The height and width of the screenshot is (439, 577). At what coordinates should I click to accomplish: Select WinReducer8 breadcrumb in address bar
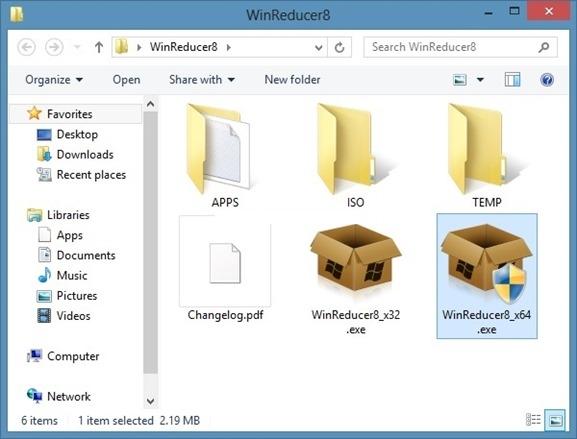[184, 47]
